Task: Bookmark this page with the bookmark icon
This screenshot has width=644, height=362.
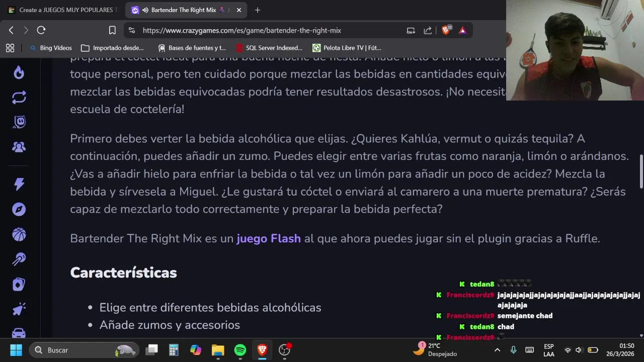Action: pos(112,30)
